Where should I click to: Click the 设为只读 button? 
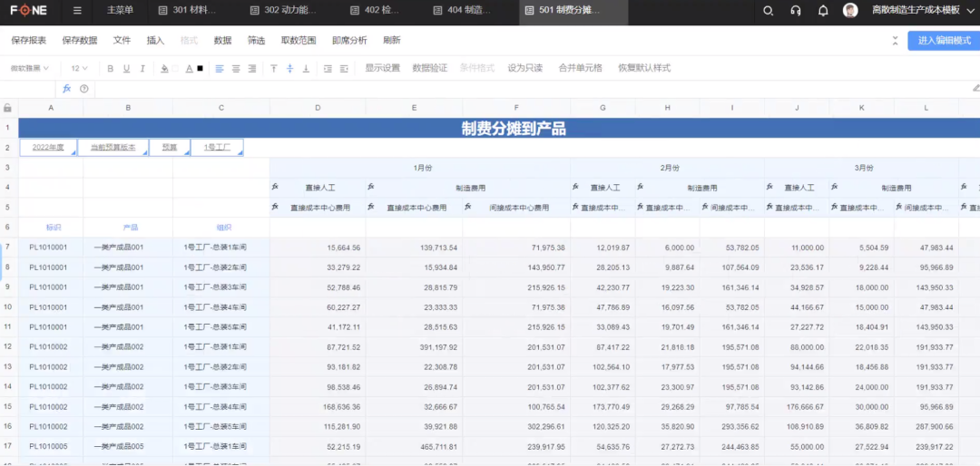pos(525,68)
